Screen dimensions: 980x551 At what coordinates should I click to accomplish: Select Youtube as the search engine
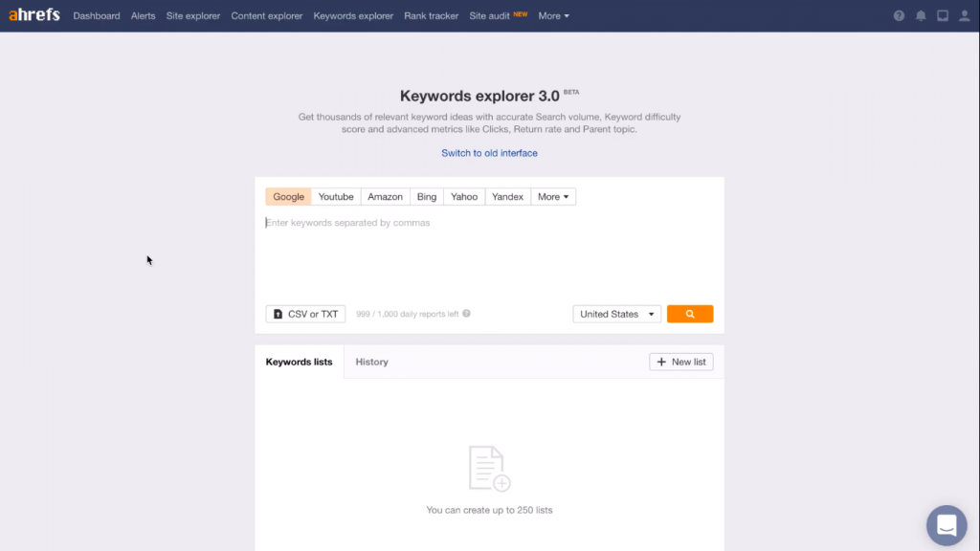[x=335, y=196]
